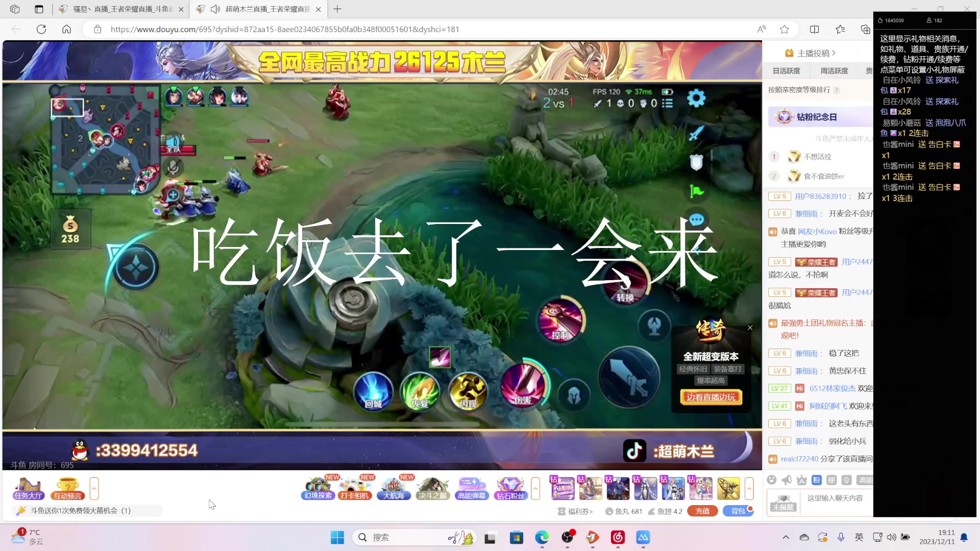The image size is (980, 551).
Task: Click the megaphone broadcast icon in chat
Action: pos(787,480)
